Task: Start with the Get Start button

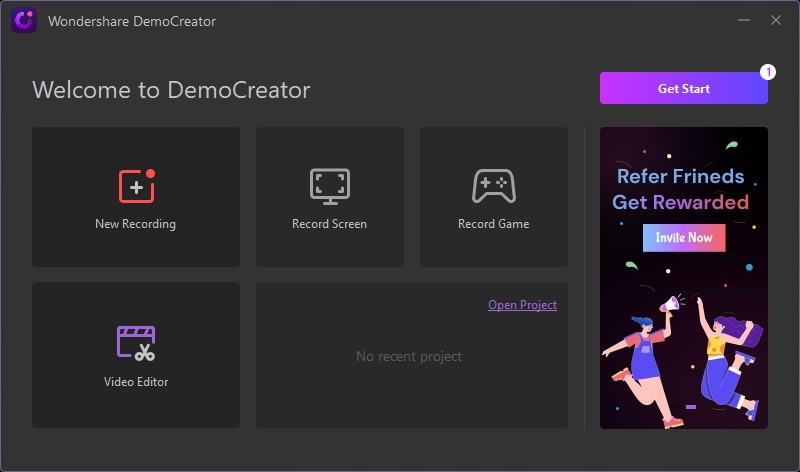Action: (684, 88)
